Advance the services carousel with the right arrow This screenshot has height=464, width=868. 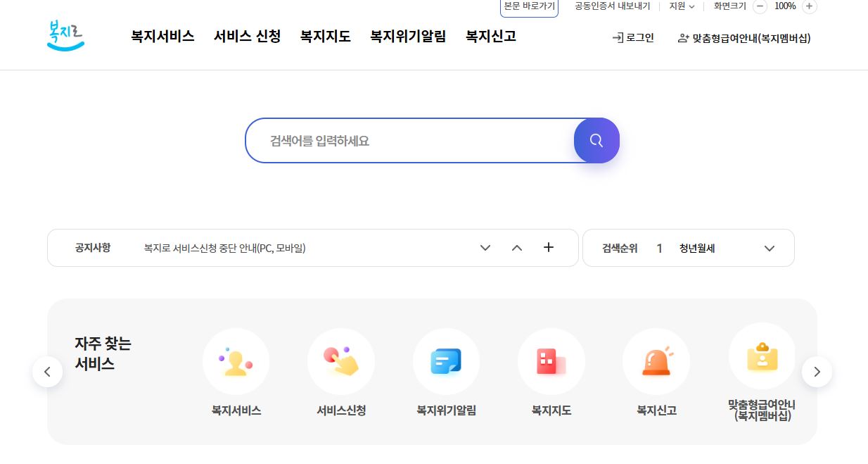pos(817,372)
